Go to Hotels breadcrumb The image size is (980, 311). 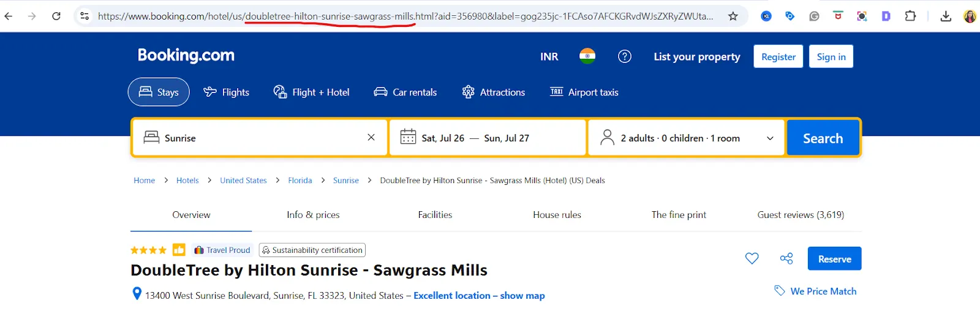click(x=187, y=180)
